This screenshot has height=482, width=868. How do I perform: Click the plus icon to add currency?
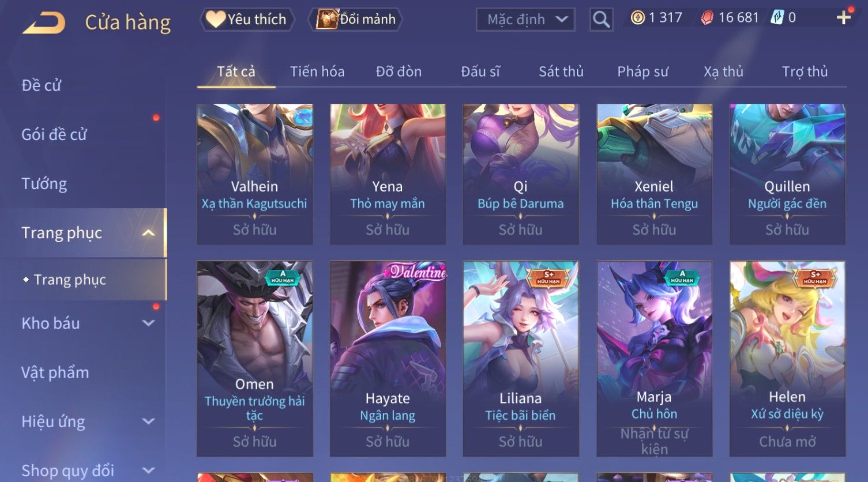coord(843,18)
